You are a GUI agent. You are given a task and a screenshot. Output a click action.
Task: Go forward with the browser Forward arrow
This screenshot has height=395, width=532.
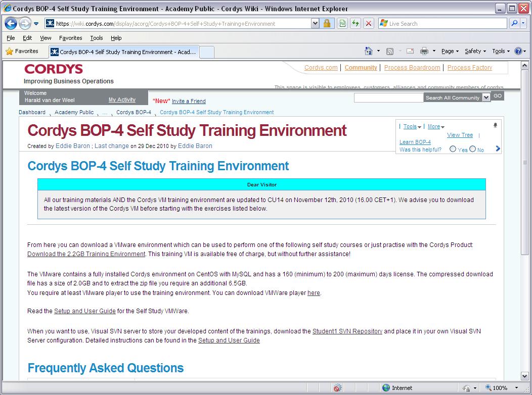25,23
